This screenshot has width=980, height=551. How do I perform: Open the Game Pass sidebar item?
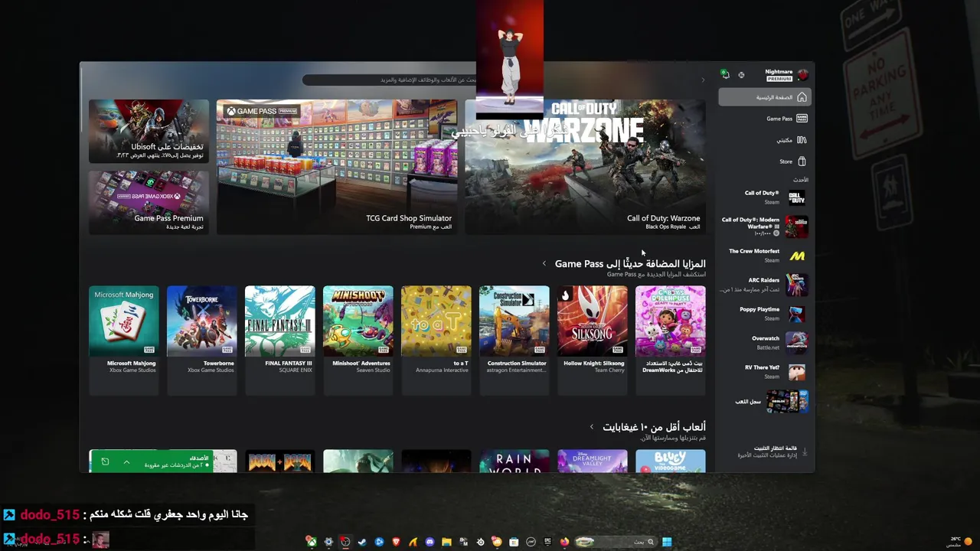(x=764, y=119)
